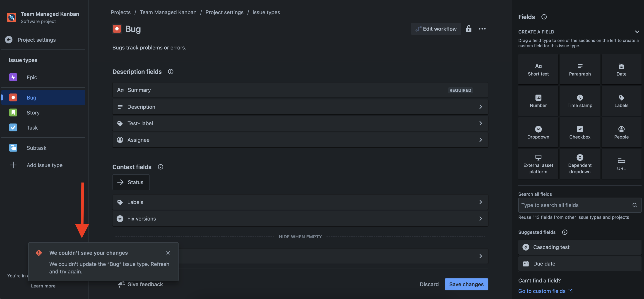
Task: Click the unlocked padlock icon
Action: (469, 29)
